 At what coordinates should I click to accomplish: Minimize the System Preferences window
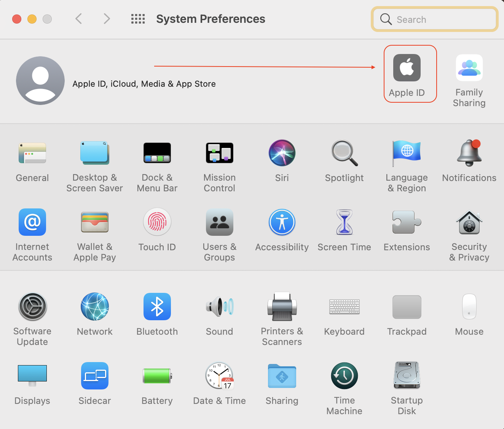[32, 19]
